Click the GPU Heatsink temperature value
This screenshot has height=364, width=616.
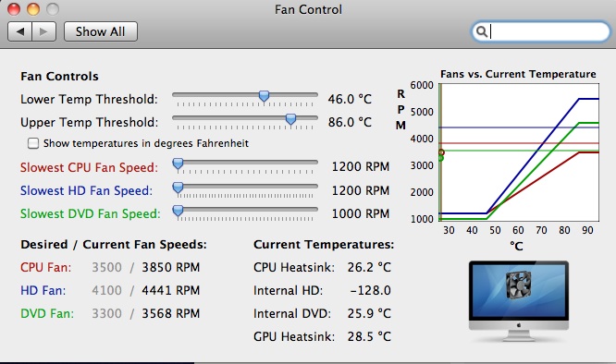[x=369, y=336]
